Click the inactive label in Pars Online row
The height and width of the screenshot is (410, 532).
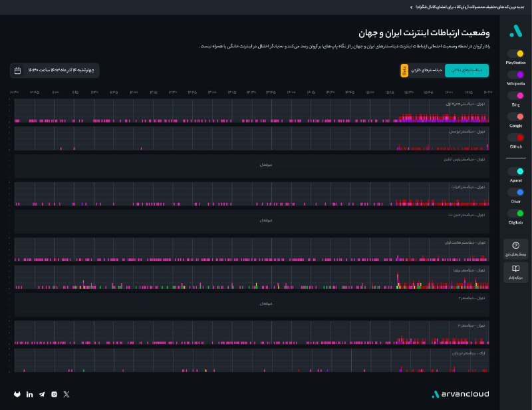coord(266,165)
